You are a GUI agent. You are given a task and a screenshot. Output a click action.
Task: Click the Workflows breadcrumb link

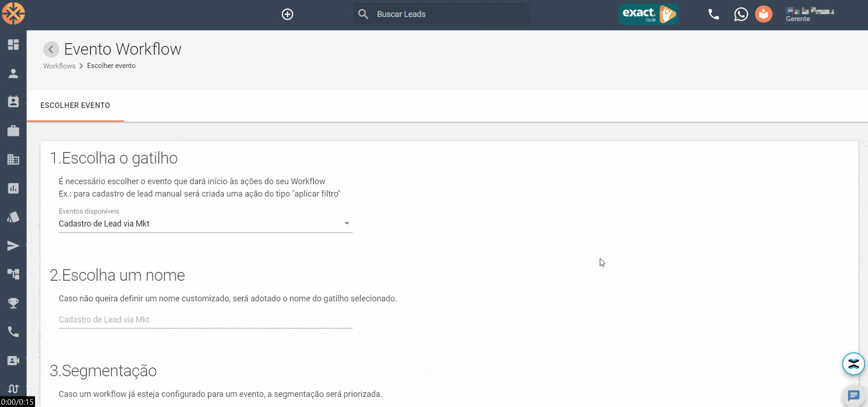(x=59, y=66)
